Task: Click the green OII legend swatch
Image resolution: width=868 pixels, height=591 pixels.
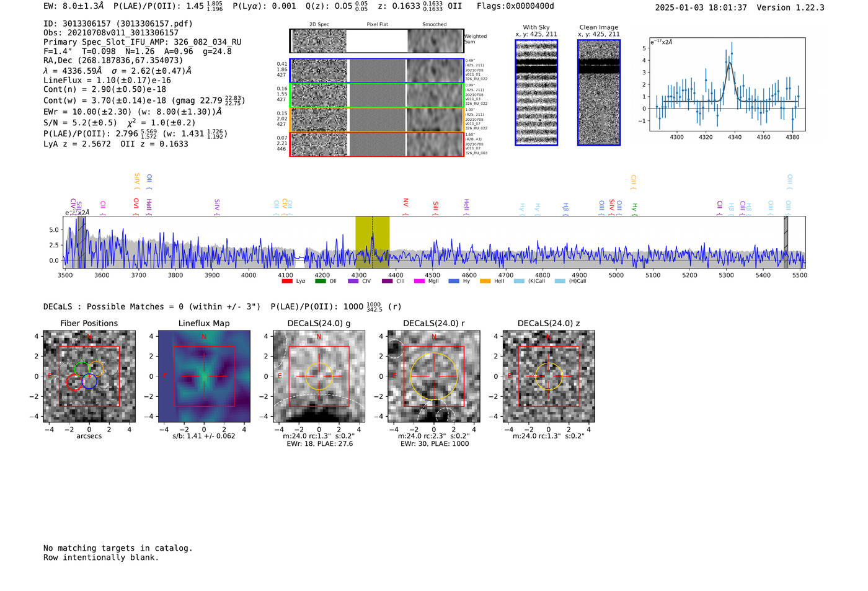Action: (320, 281)
